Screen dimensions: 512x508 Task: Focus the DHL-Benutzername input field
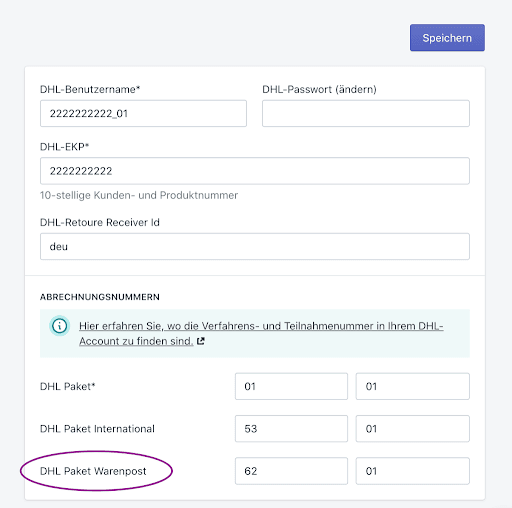143,113
